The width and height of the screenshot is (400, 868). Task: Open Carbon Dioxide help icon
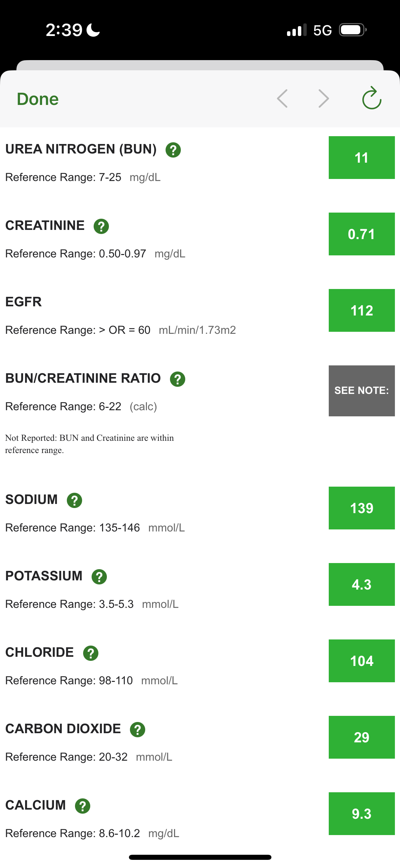tap(137, 729)
